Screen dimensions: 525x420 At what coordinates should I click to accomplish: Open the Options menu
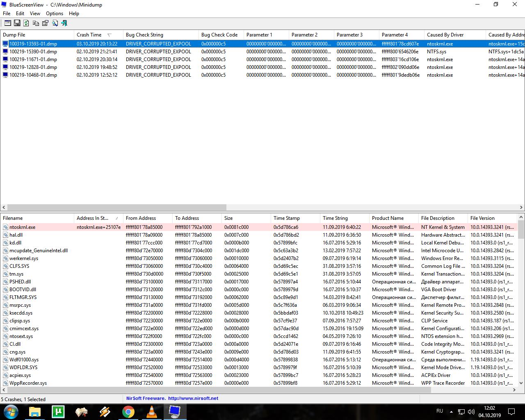tap(55, 14)
